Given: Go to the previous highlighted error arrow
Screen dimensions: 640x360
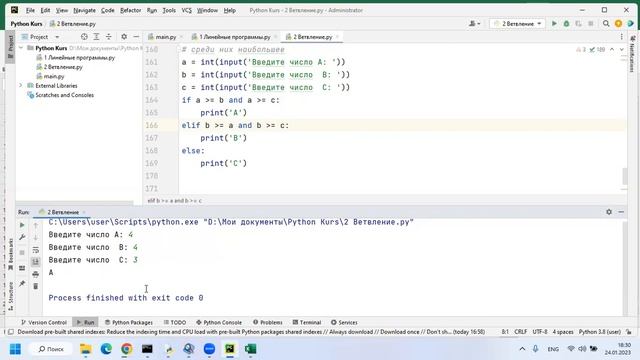Looking at the screenshot, I should [612, 49].
